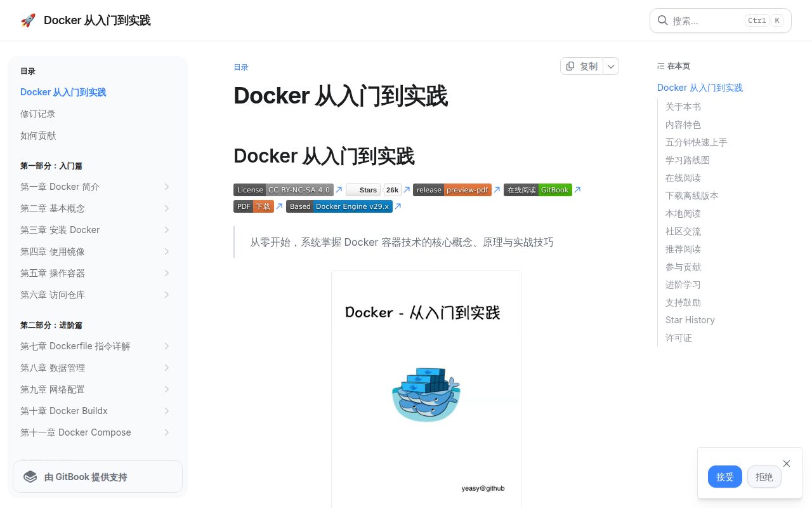
Task: Click external link arrow after PDF 下载 badge
Action: 279,206
